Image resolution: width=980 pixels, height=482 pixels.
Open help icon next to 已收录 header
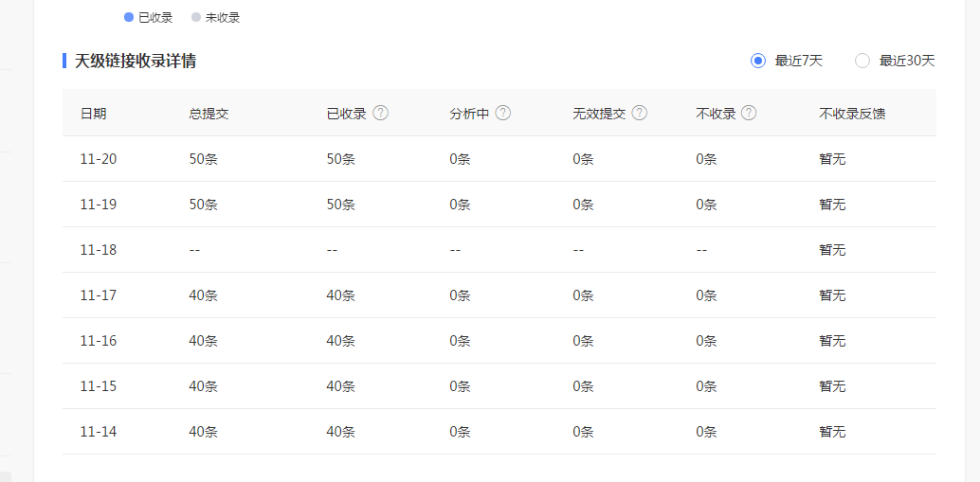tap(381, 113)
